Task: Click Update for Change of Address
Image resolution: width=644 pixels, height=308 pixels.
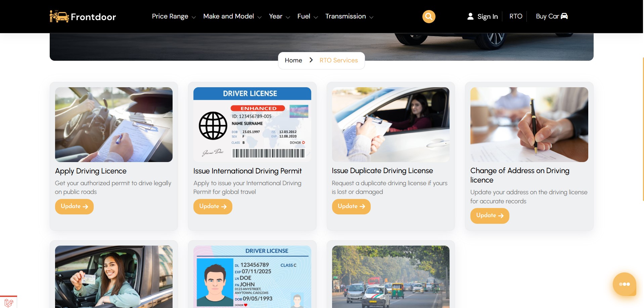Action: point(490,215)
